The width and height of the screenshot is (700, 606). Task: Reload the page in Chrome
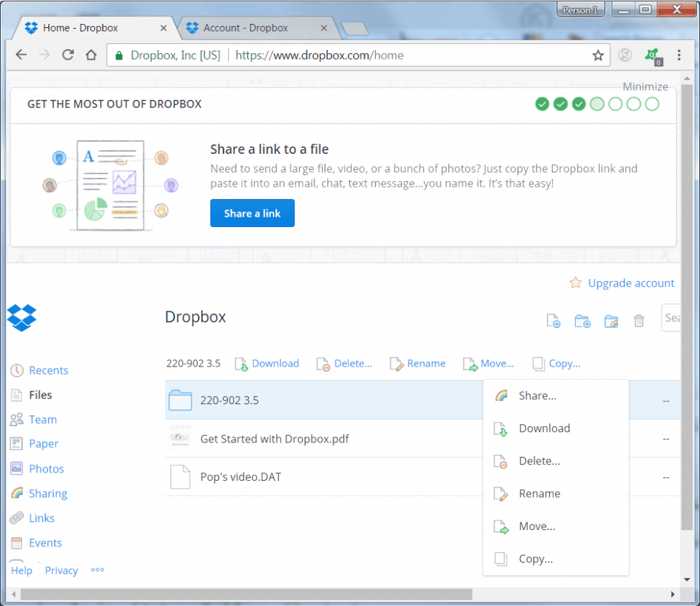(x=68, y=55)
